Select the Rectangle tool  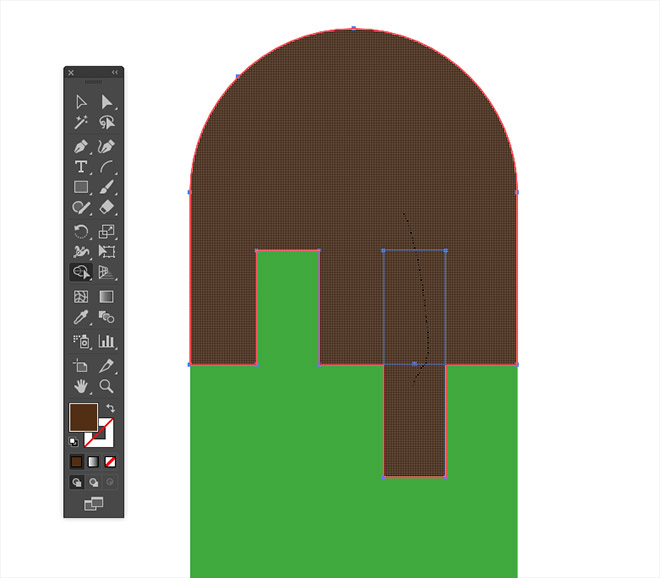[x=81, y=187]
